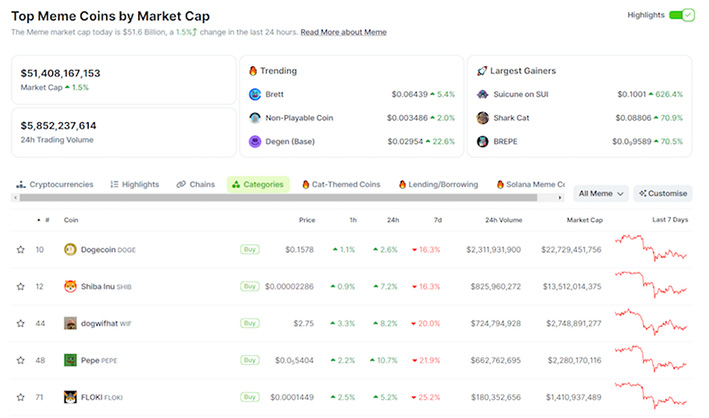Screen dimensions: 709x418
Task: Open Brett in the Trending list
Action: pos(274,94)
